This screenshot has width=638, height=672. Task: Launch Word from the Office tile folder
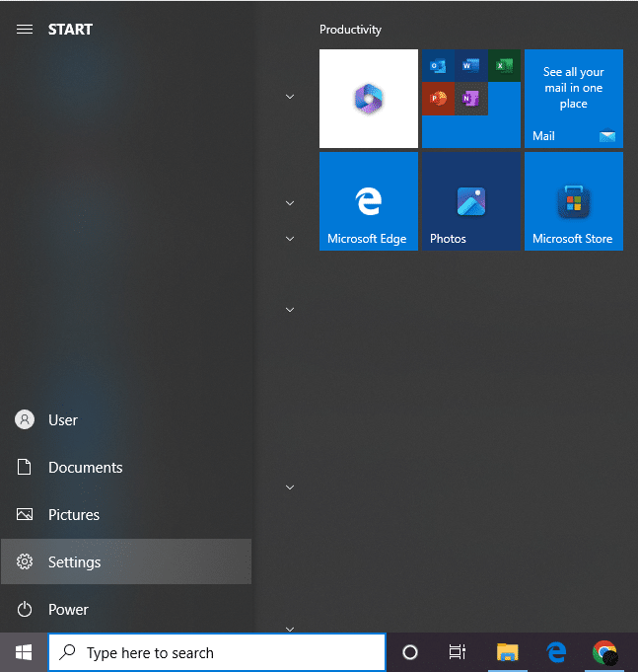pos(471,65)
